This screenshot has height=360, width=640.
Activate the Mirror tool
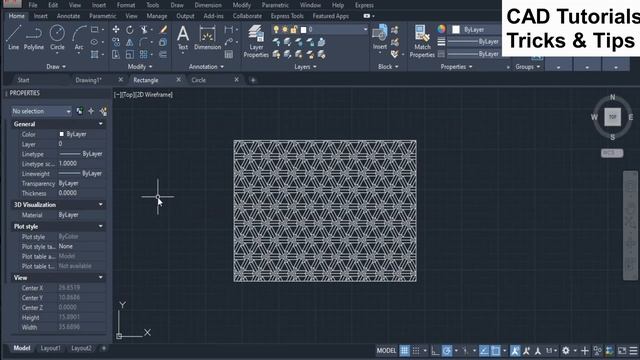tap(130, 42)
